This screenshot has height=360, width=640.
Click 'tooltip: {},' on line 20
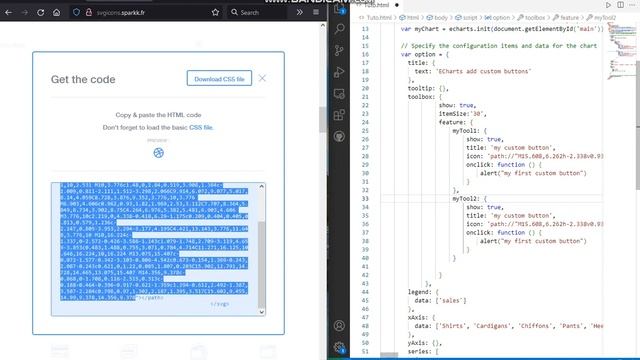point(428,88)
